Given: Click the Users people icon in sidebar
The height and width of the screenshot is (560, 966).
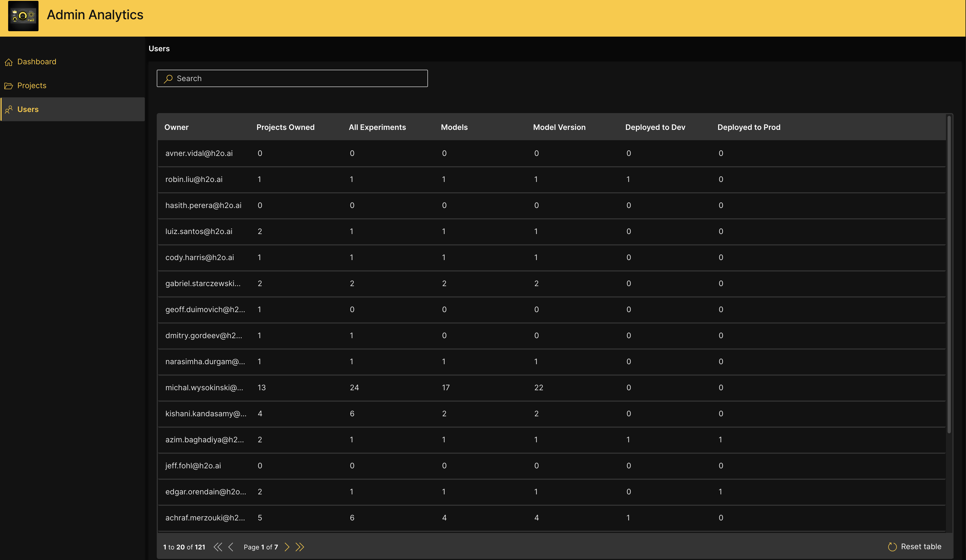Looking at the screenshot, I should [x=8, y=110].
